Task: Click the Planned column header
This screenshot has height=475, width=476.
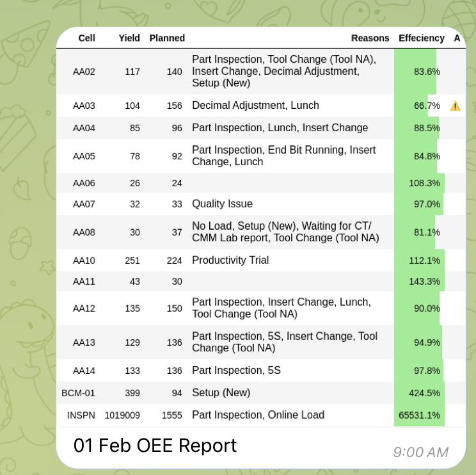Action: click(167, 38)
